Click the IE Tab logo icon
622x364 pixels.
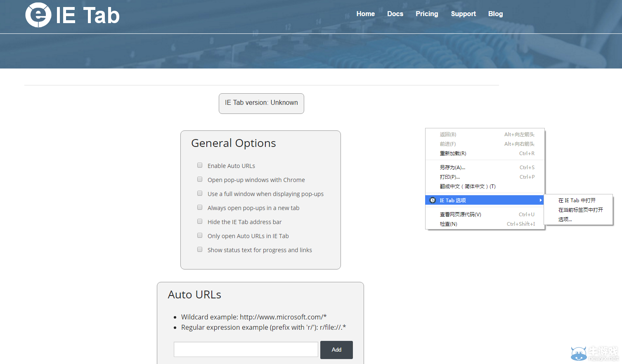point(38,15)
